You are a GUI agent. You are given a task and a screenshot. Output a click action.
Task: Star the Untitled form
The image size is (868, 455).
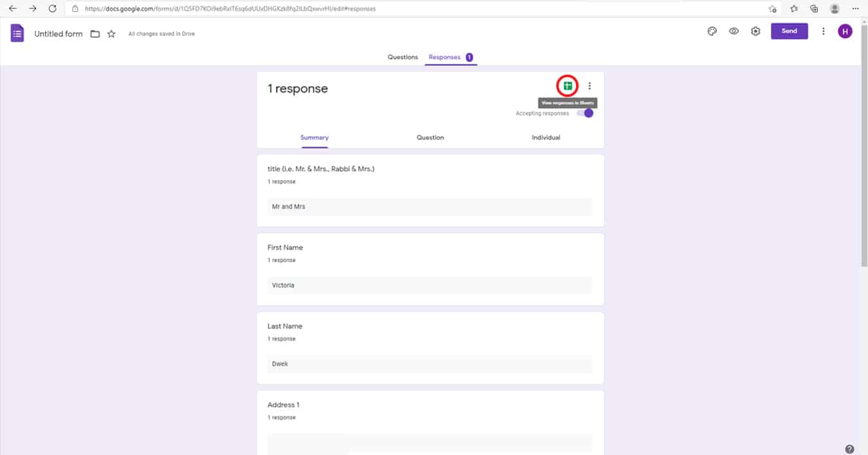click(111, 34)
